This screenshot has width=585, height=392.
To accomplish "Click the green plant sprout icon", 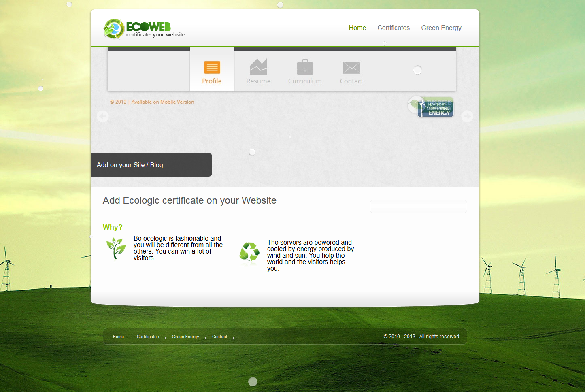I will (x=116, y=248).
